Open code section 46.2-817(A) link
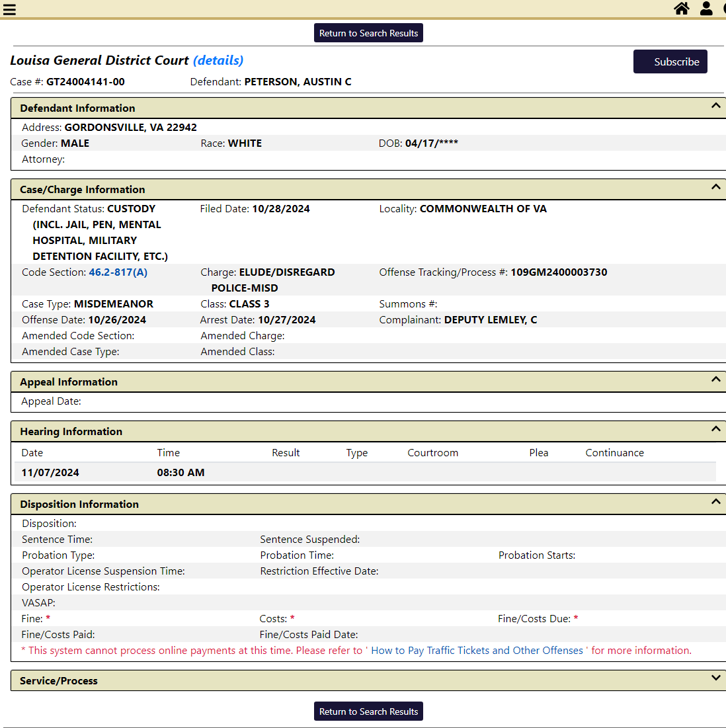The image size is (726, 728). pyautogui.click(x=118, y=272)
